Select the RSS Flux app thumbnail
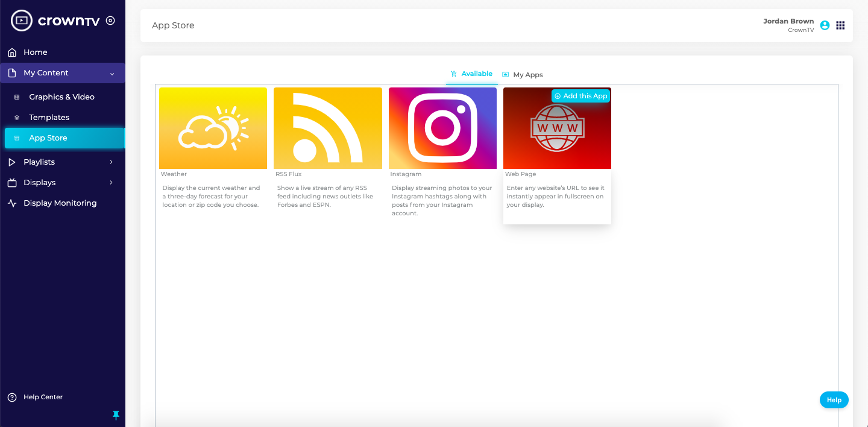Image resolution: width=868 pixels, height=427 pixels. click(x=328, y=128)
